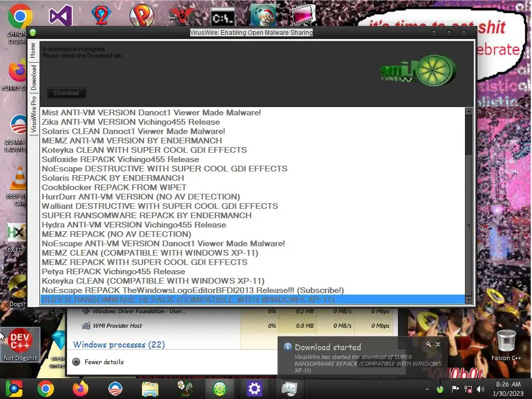
Task: Open the VLC cone desktop icon
Action: (19, 178)
